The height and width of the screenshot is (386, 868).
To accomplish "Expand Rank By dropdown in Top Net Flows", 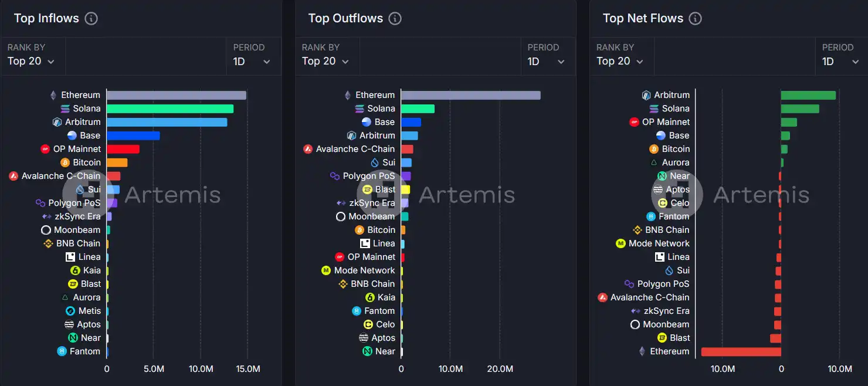I will (x=620, y=61).
